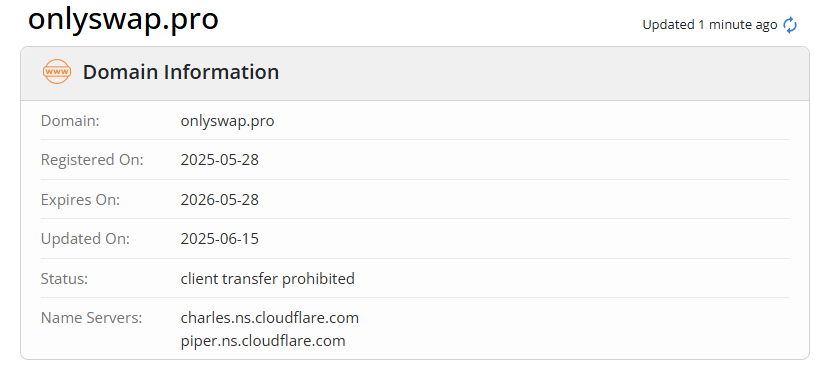Click the Domain Information header text
Image resolution: width=816 pixels, height=373 pixels.
[x=181, y=72]
